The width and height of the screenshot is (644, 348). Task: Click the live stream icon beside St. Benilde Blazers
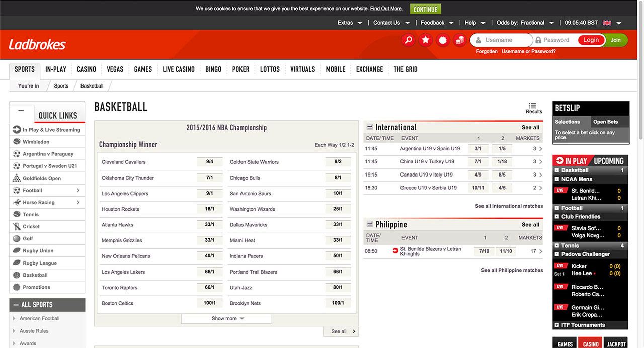395,251
